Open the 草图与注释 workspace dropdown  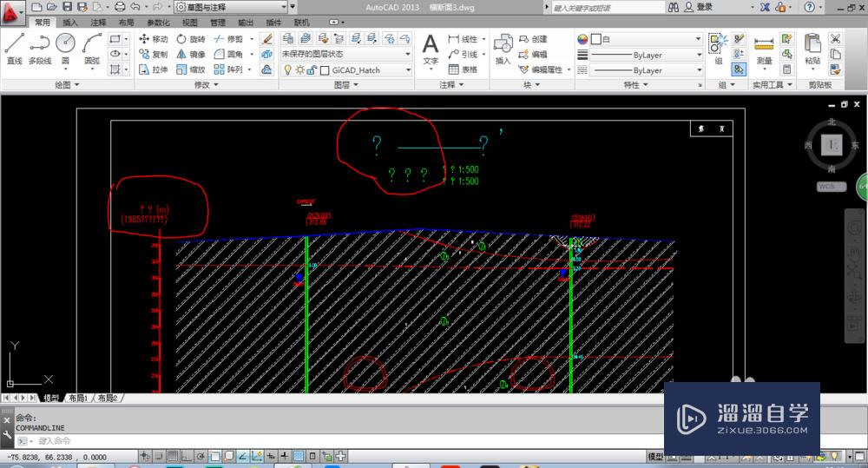pyautogui.click(x=232, y=7)
